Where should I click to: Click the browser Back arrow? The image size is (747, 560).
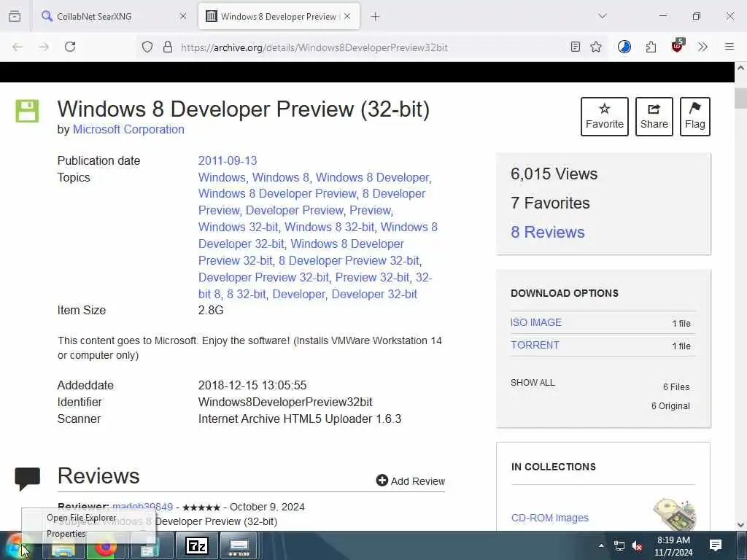(18, 47)
